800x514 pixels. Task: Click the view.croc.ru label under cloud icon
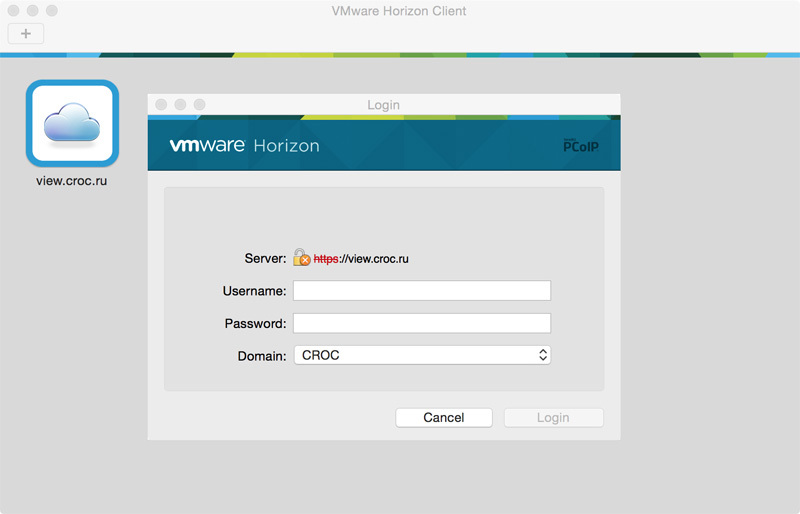coord(71,181)
